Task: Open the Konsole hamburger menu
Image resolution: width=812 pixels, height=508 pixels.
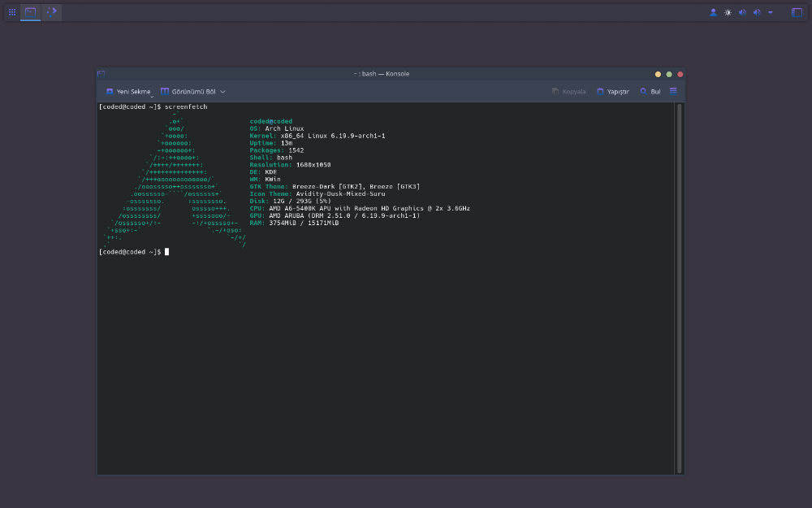Action: coord(673,91)
